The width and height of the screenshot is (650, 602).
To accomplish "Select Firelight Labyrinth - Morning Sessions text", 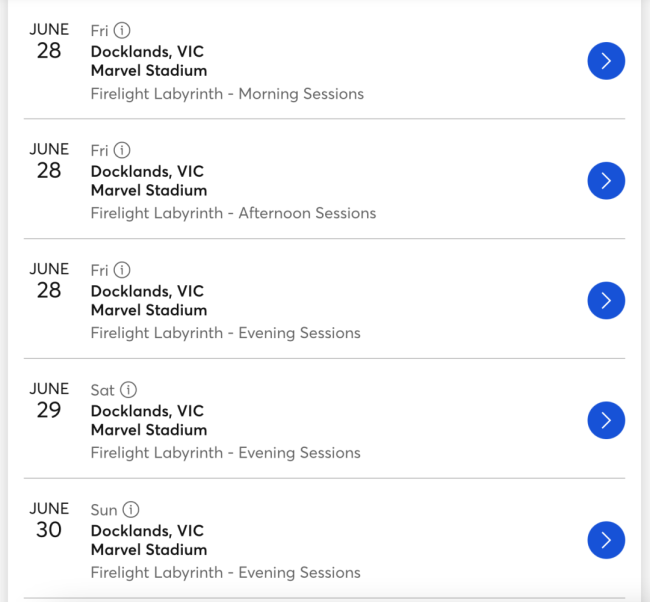I will (227, 94).
